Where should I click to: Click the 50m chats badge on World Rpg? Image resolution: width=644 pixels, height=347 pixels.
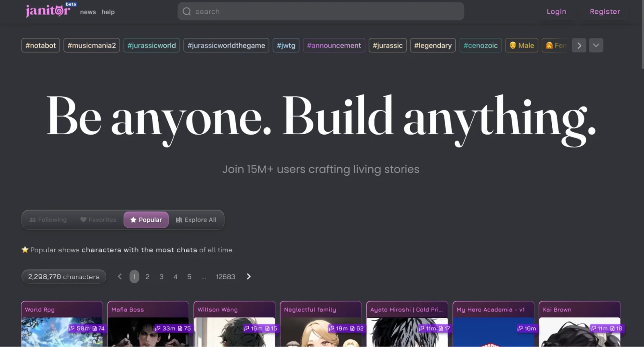click(x=79, y=328)
